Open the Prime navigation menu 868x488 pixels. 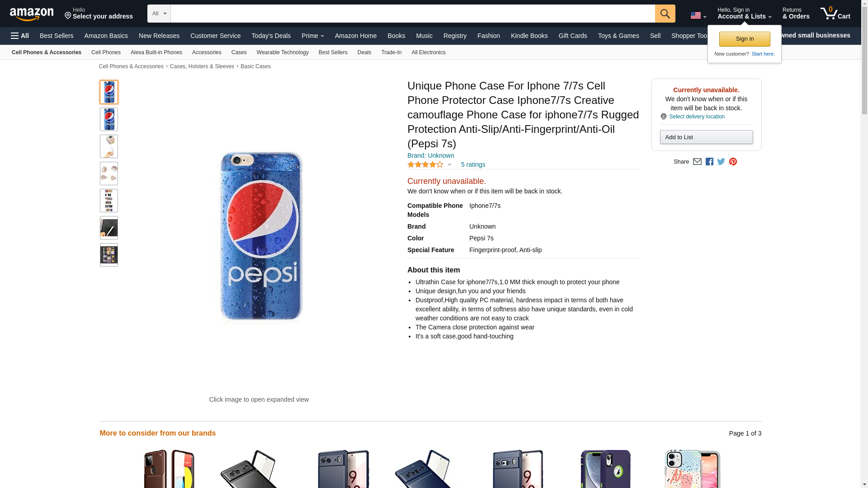coord(313,36)
